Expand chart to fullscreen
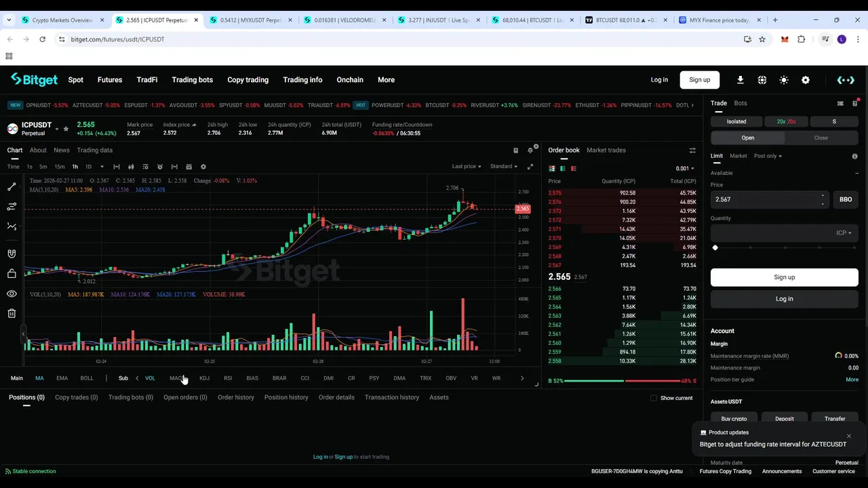The width and height of the screenshot is (868, 488). click(530, 167)
